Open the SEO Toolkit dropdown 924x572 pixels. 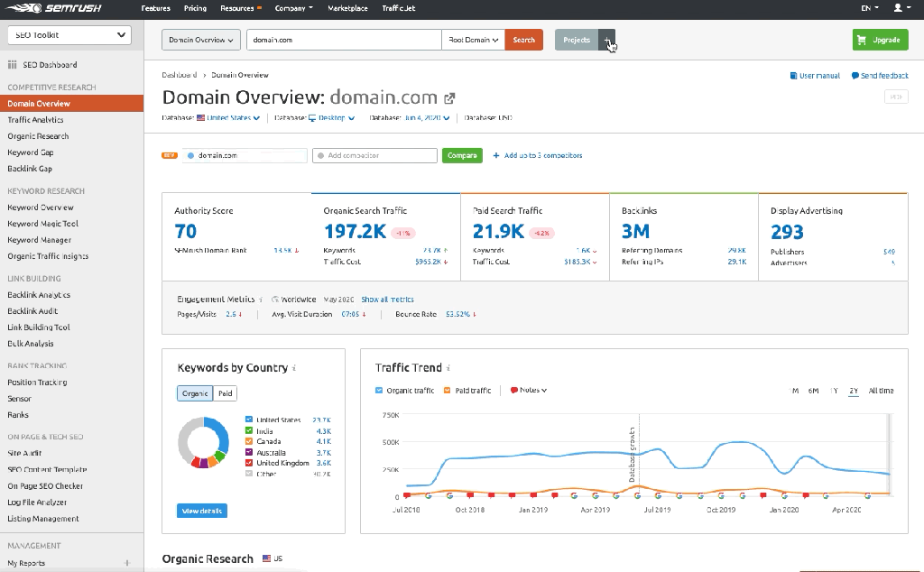(69, 33)
